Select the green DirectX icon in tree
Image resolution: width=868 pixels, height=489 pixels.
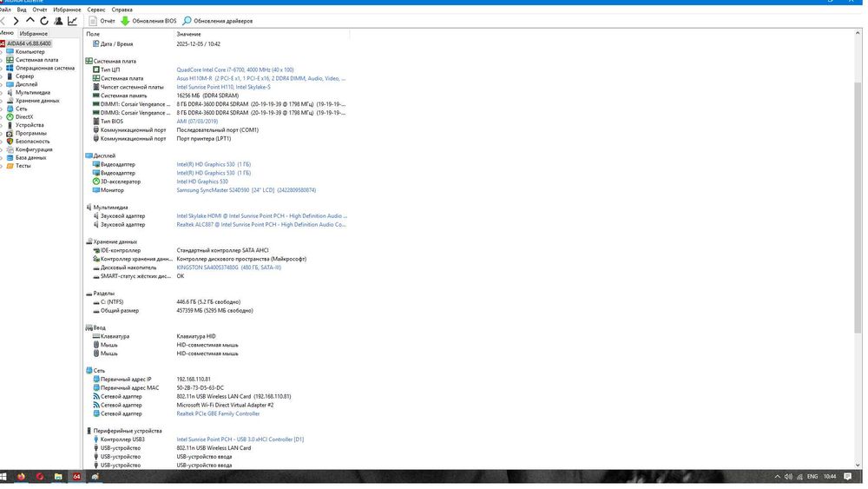coord(10,117)
